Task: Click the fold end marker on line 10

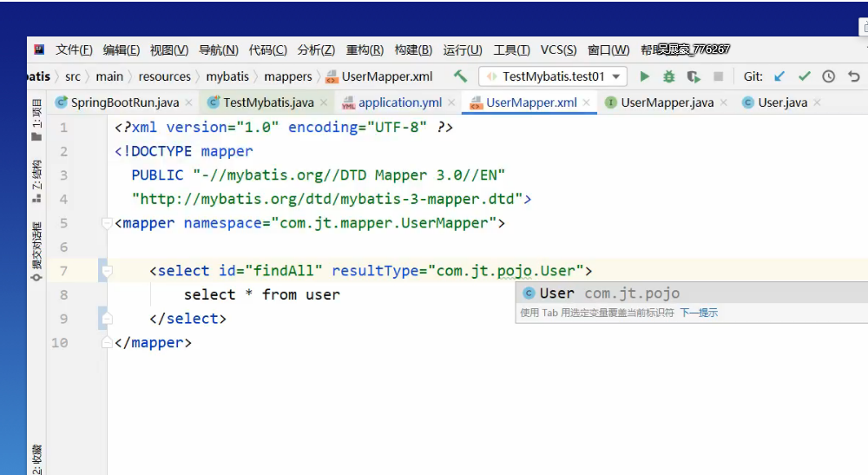Action: click(107, 343)
